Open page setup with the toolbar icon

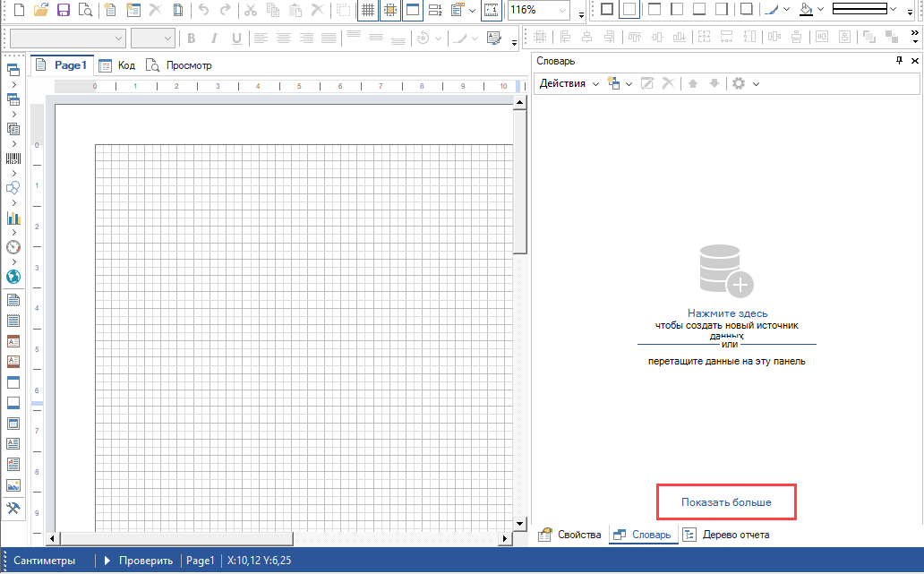point(177,10)
